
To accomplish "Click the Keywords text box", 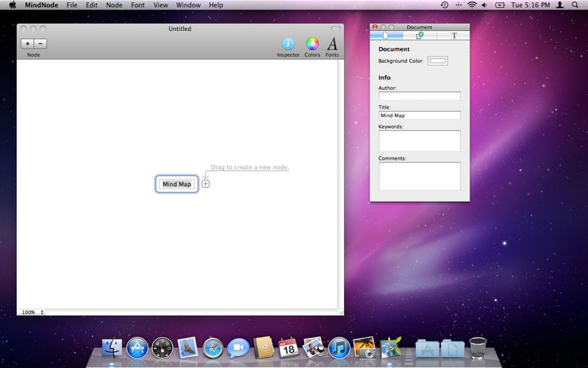I will (419, 141).
